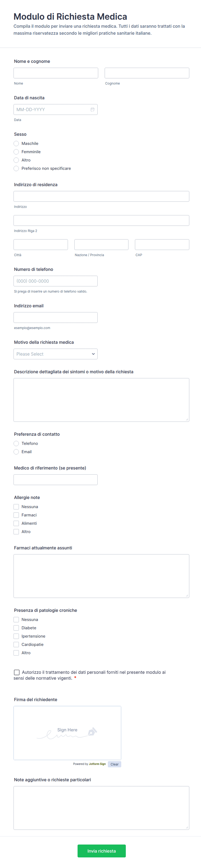
Task: Click the Invia richiesta button
Action: point(102,851)
